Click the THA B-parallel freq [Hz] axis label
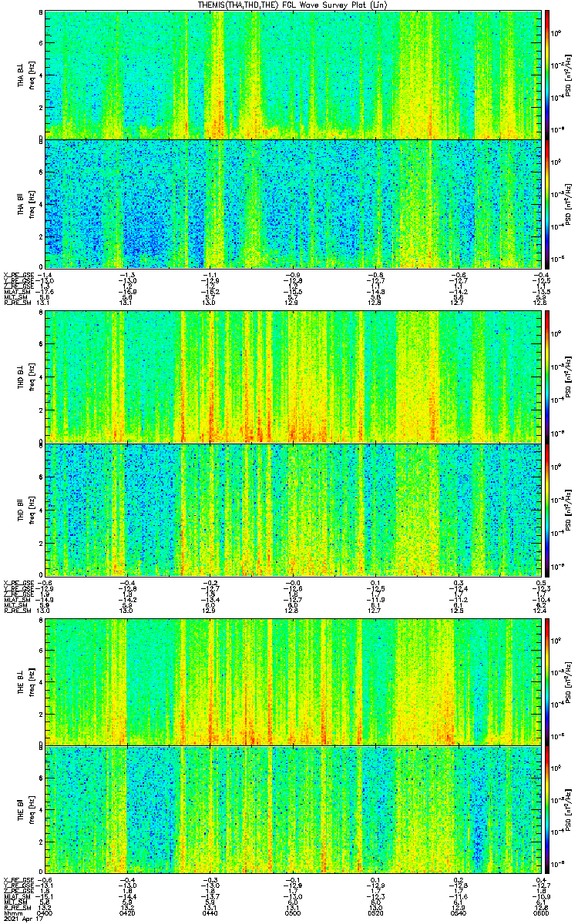Image resolution: width=578 pixels, height=924 pixels. tap(32, 203)
